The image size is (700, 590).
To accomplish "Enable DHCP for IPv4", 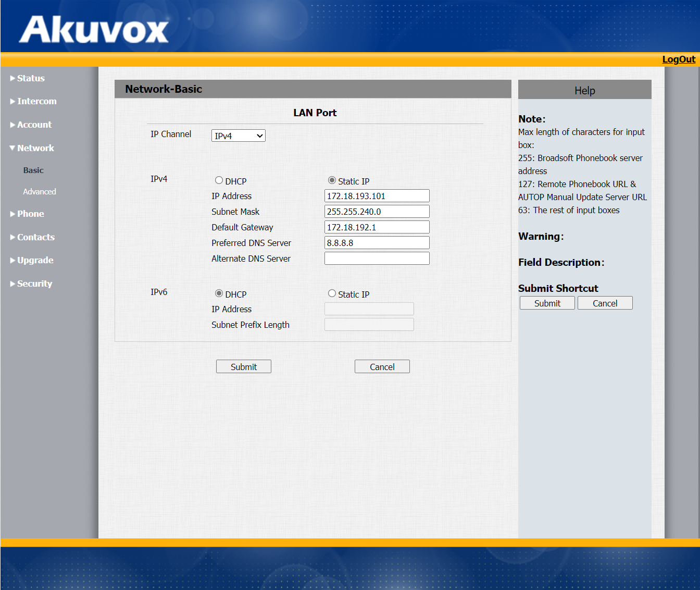I will click(x=219, y=180).
